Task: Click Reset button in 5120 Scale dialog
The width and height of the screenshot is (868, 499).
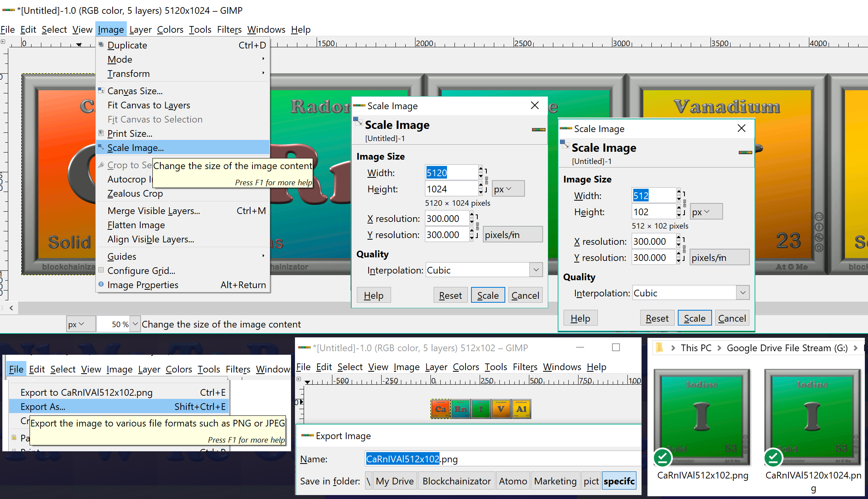Action: click(451, 295)
